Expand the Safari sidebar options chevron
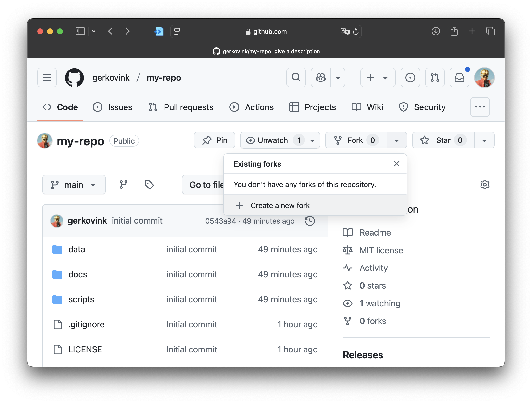Viewport: 532px width, 403px height. [94, 31]
